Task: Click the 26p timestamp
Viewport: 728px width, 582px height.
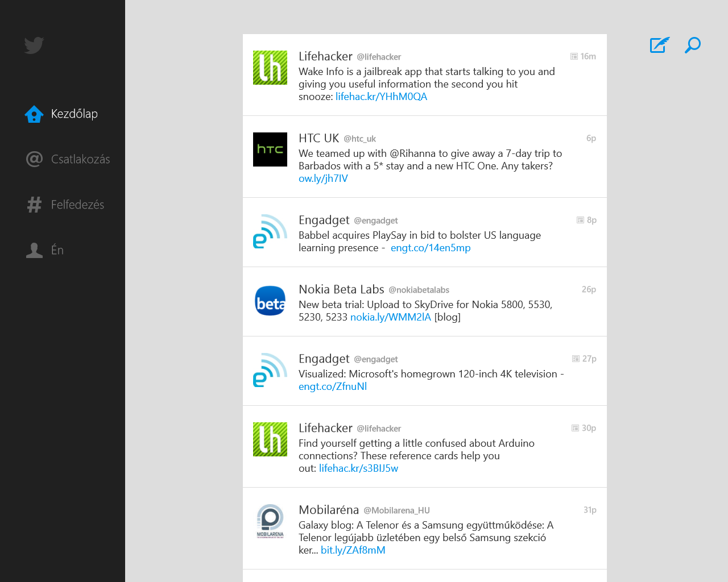Action: [x=589, y=289]
